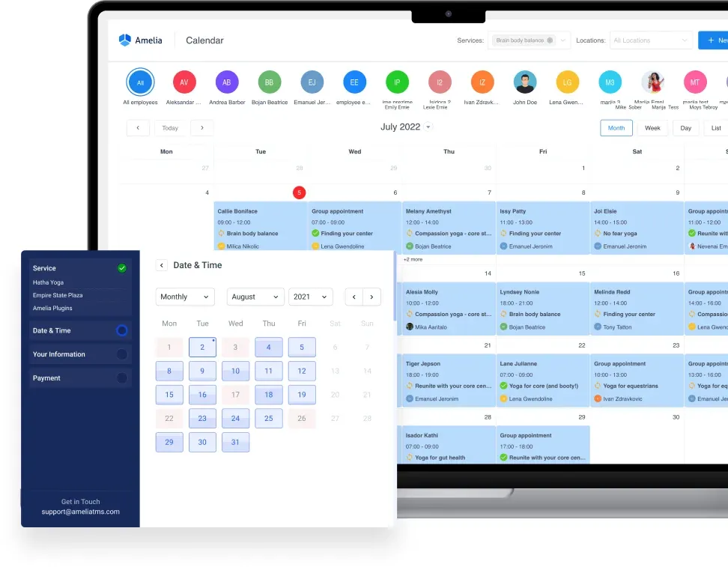The width and height of the screenshot is (728, 567).
Task: Open John Doe's employee avatar
Action: pos(524,82)
